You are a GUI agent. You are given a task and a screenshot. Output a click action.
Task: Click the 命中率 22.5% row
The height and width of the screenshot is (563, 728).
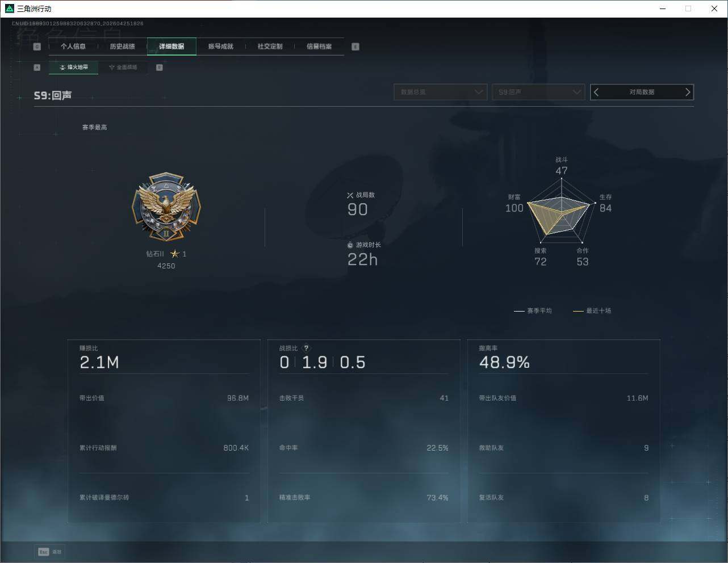pos(363,448)
